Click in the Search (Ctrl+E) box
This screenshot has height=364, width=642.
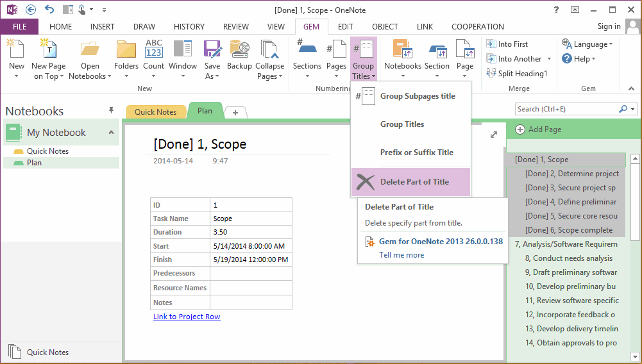pos(566,109)
